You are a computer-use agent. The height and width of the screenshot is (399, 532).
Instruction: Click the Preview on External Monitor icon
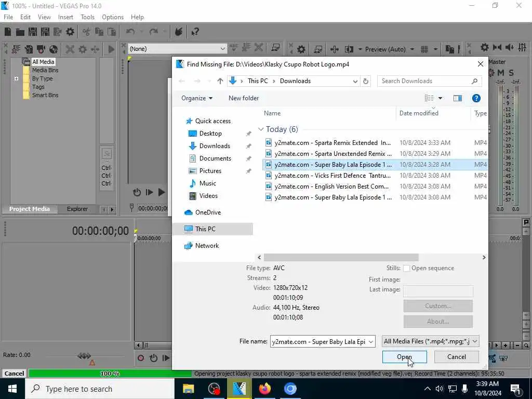point(318,49)
